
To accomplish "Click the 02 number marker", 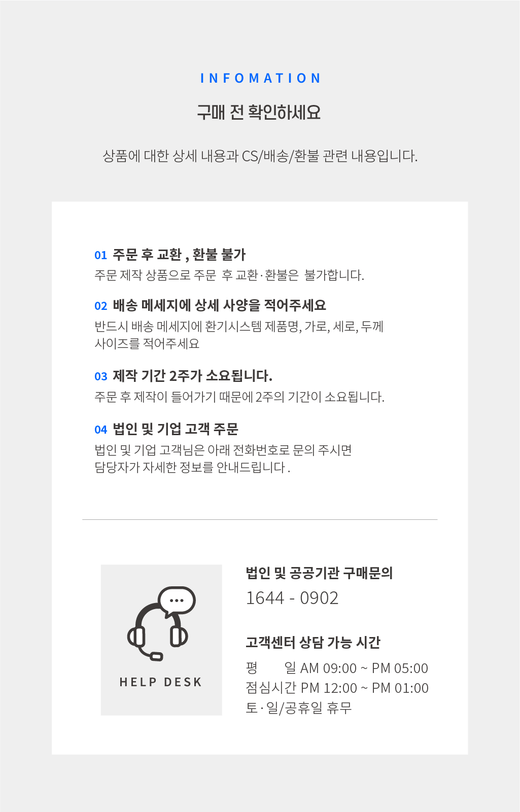I will [x=101, y=306].
